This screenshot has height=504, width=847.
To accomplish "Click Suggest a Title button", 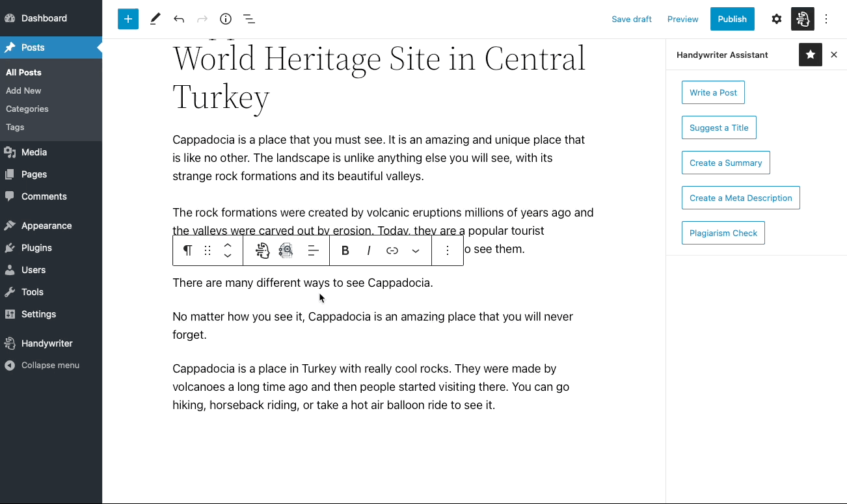I will coord(719,127).
